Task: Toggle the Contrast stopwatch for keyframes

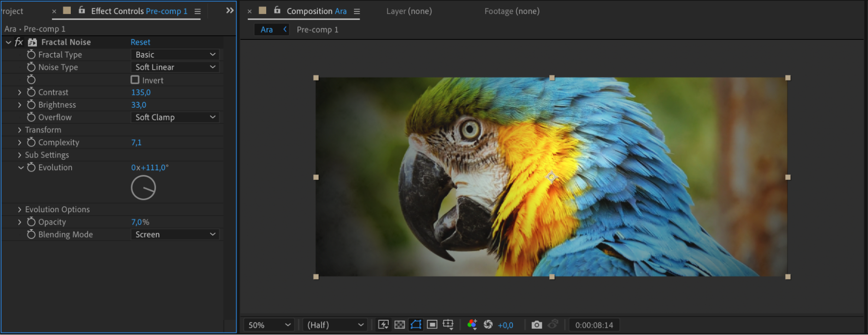Action: click(31, 92)
